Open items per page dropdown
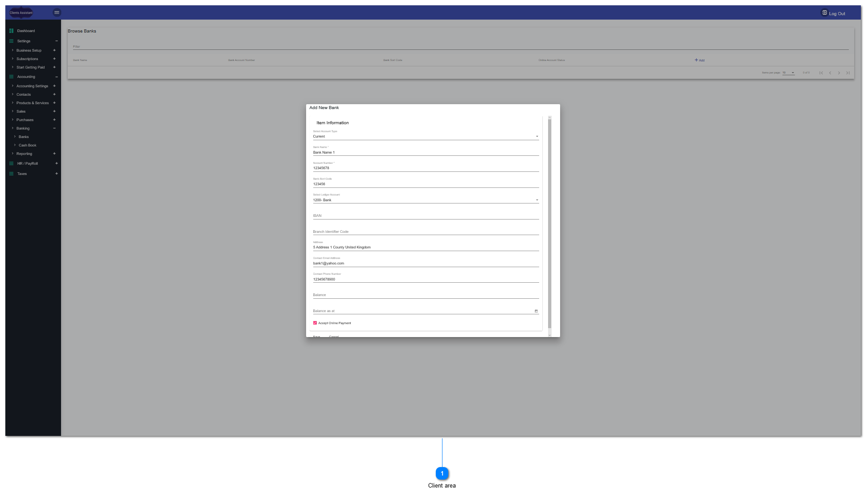 (x=789, y=73)
